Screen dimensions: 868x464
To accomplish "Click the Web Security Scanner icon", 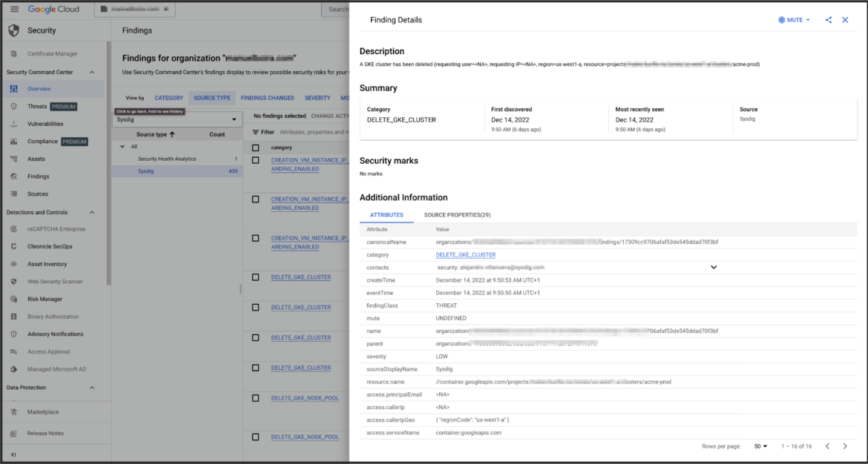I will (x=14, y=282).
